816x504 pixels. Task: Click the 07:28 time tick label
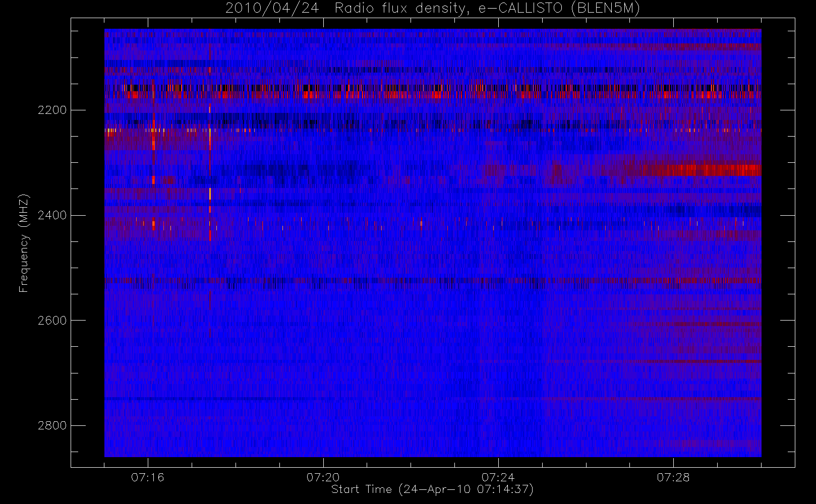tap(673, 477)
